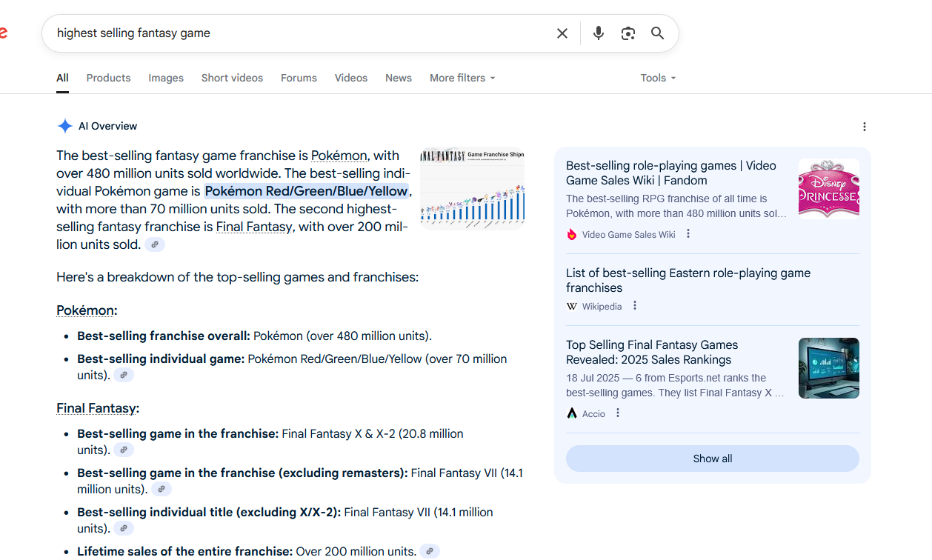Open three-dot menu beside Wikipedia source
The width and height of the screenshot is (932, 560).
[635, 306]
